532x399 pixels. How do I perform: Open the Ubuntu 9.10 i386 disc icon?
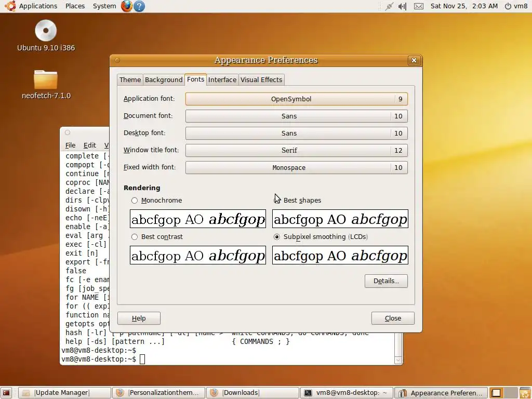tap(46, 36)
